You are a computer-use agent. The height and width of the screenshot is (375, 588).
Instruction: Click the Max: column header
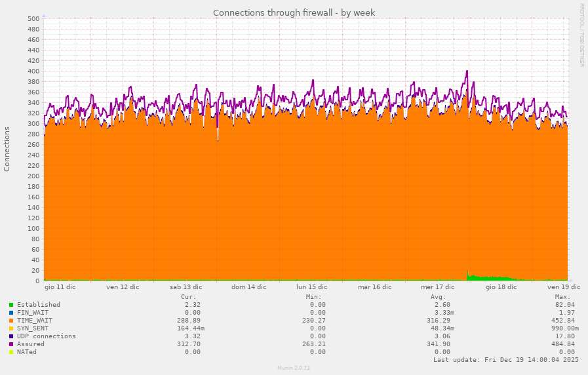pos(563,296)
